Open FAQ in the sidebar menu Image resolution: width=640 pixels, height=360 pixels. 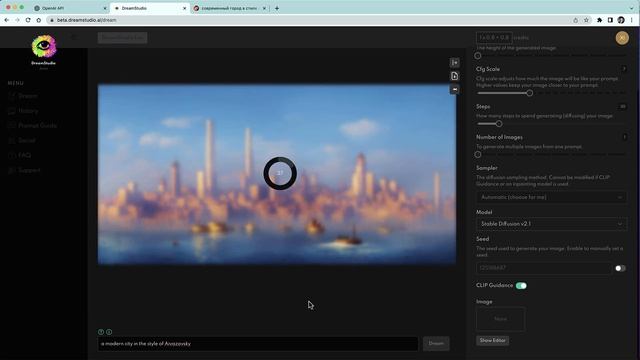[24, 155]
